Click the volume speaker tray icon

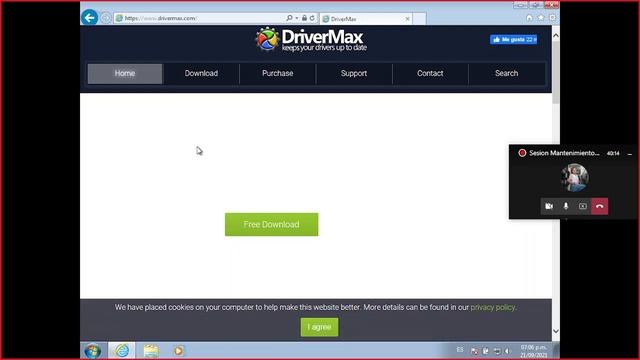tap(507, 351)
